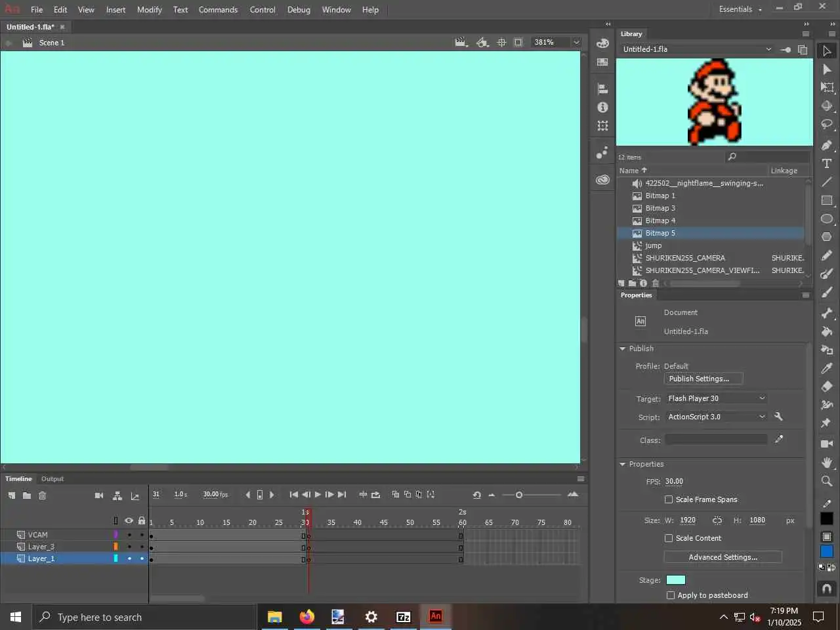Viewport: 840px width, 630px height.
Task: Click the Add Camera timeline icon
Action: tap(99, 495)
